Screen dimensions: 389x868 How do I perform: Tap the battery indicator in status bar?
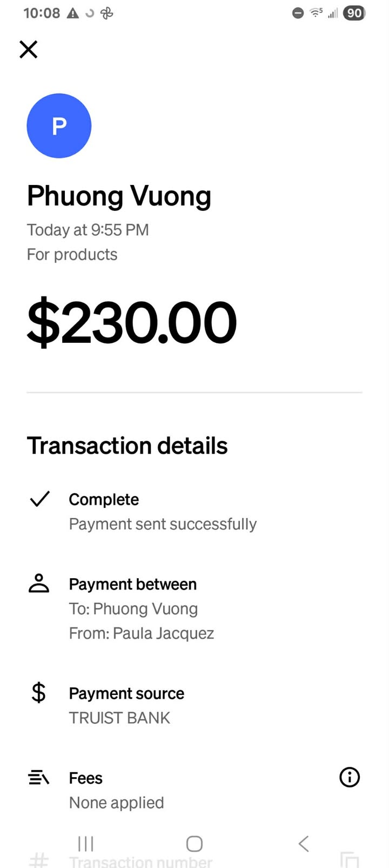point(354,13)
